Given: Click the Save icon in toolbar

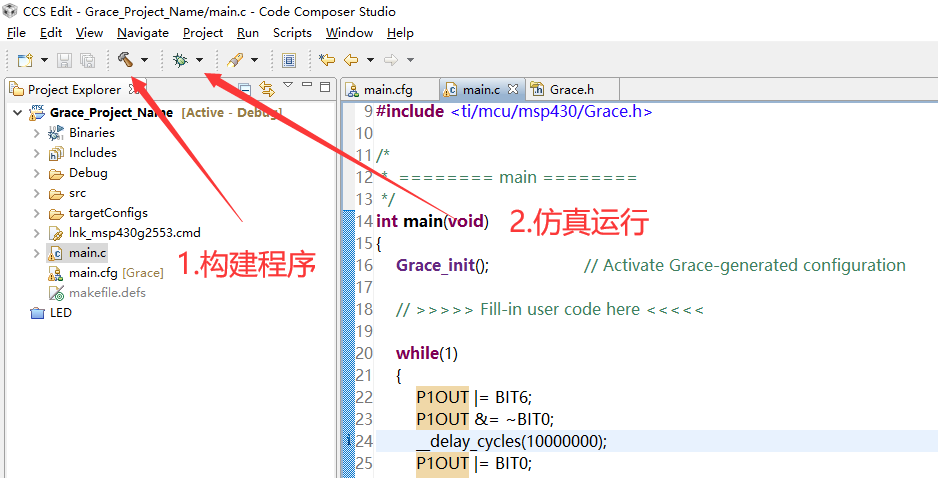Looking at the screenshot, I should pos(64,60).
